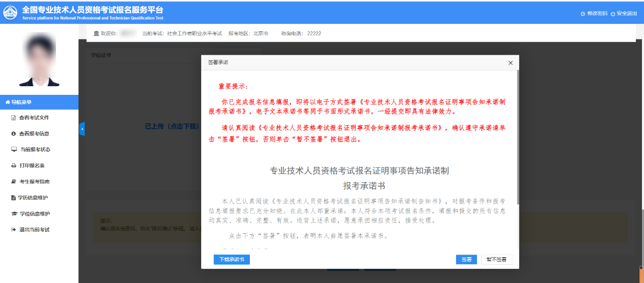The height and width of the screenshot is (283, 644).
Task: Close the 签署承诺 dialog
Action: pos(510,63)
